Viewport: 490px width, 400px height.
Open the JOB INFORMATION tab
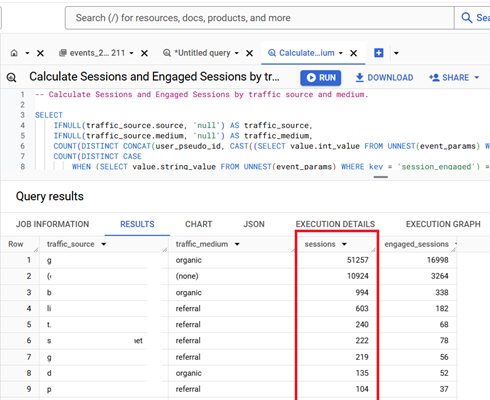coord(53,224)
